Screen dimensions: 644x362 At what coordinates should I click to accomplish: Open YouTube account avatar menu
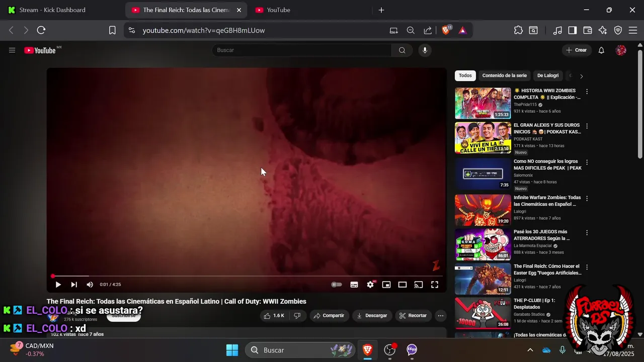pyautogui.click(x=621, y=50)
